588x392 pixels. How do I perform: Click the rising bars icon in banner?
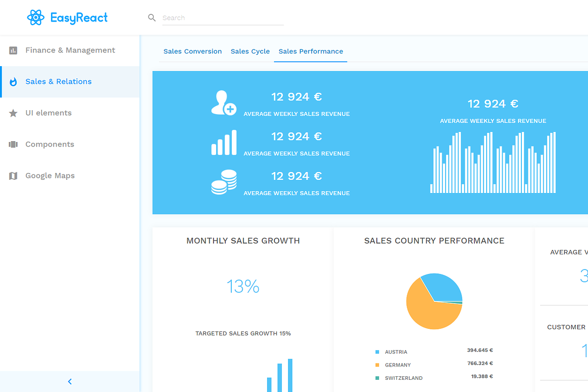tap(224, 143)
